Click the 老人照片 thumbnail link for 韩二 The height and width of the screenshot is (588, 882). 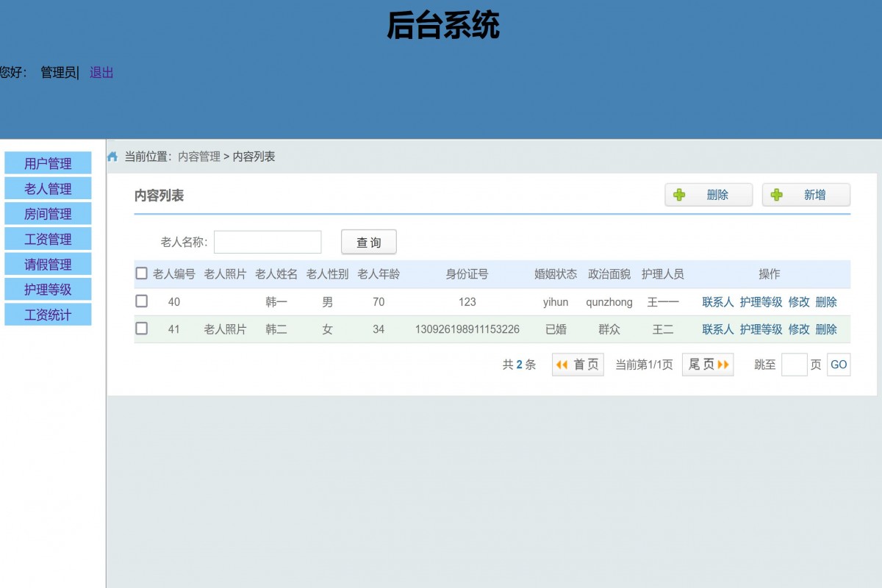tap(224, 329)
